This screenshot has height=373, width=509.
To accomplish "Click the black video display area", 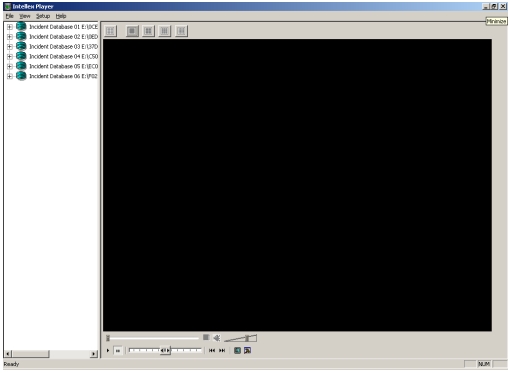I will tap(297, 185).
